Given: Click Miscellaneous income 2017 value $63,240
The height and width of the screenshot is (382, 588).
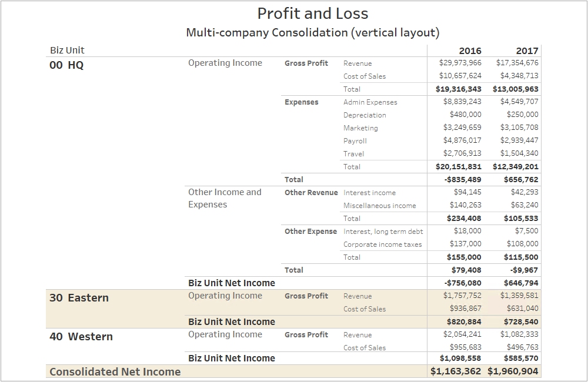Looking at the screenshot, I should tap(524, 205).
